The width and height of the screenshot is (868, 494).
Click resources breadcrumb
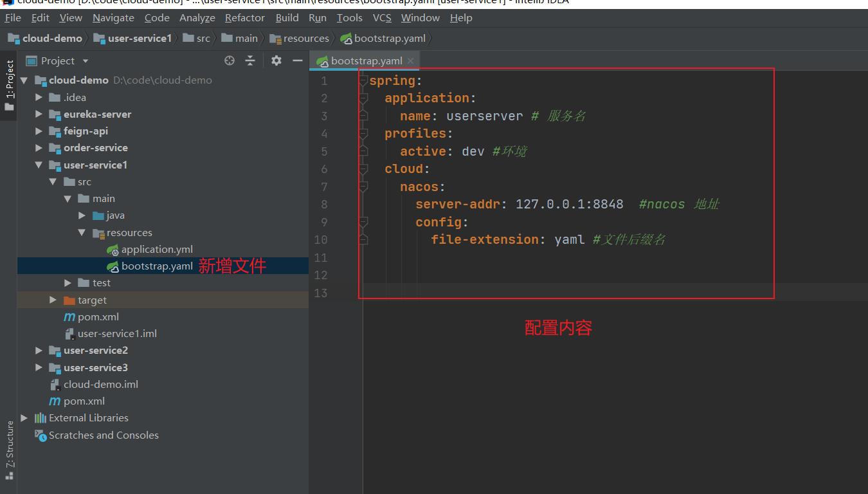click(x=300, y=39)
